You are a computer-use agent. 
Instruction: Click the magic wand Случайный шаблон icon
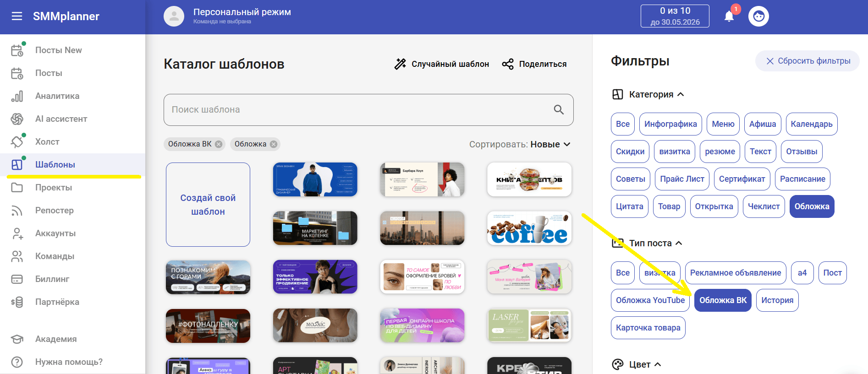pyautogui.click(x=400, y=64)
